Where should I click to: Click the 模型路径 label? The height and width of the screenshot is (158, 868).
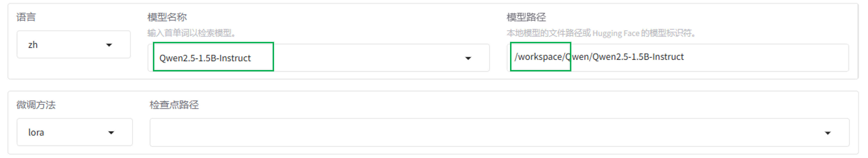point(526,17)
